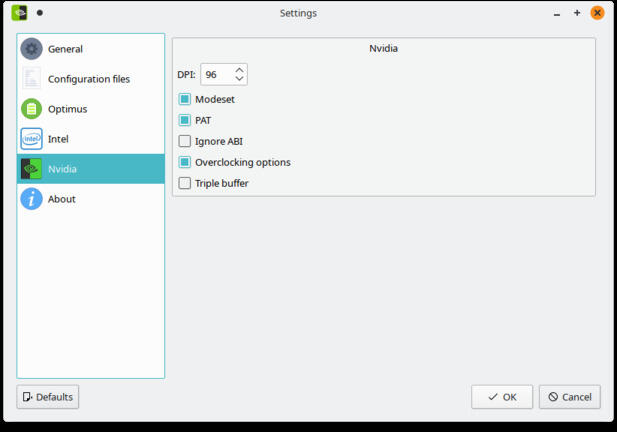Disable the Modeset checkbox

pos(185,99)
